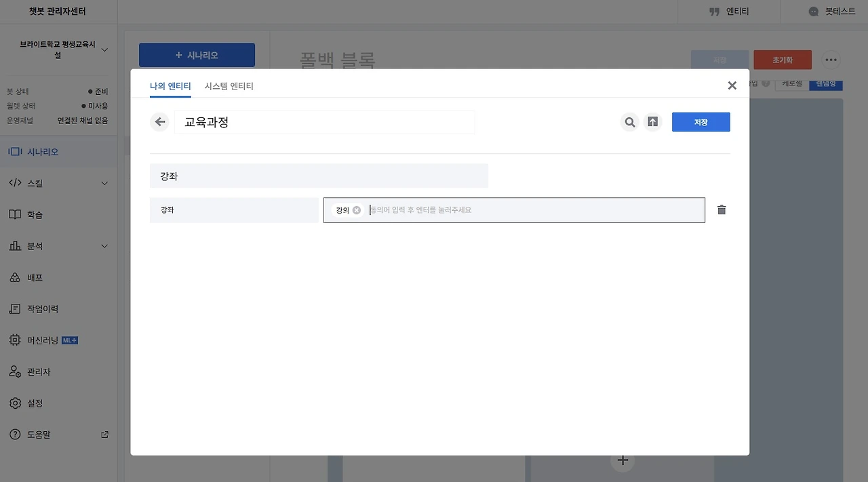
Task: Open 작업이력 in the sidebar
Action: pyautogui.click(x=58, y=308)
